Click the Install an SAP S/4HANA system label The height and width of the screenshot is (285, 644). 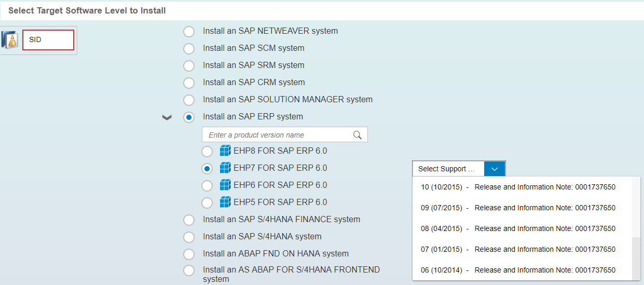[262, 237]
